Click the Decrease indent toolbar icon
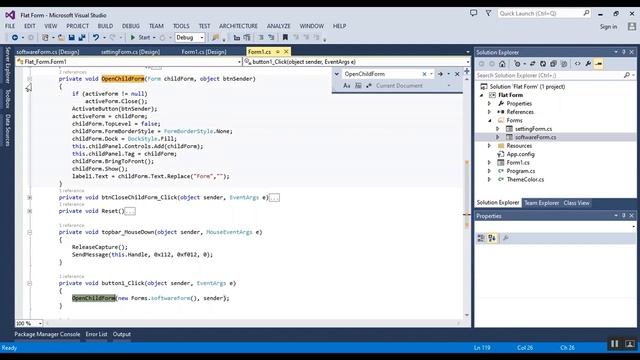The width and height of the screenshot is (640, 360). 261,38
